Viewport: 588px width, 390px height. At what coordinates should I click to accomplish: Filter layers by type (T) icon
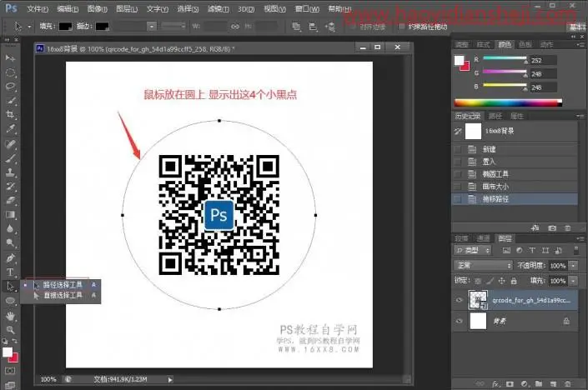pos(532,250)
